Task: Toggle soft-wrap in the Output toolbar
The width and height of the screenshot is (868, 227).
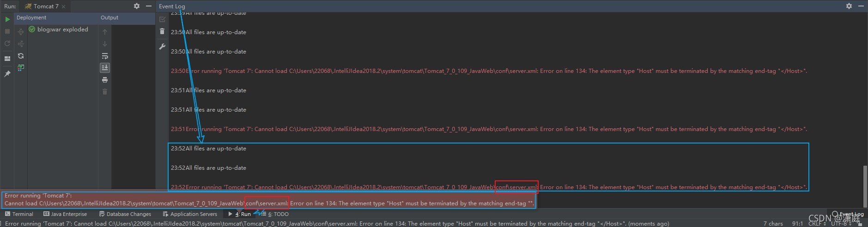Action: click(x=105, y=56)
